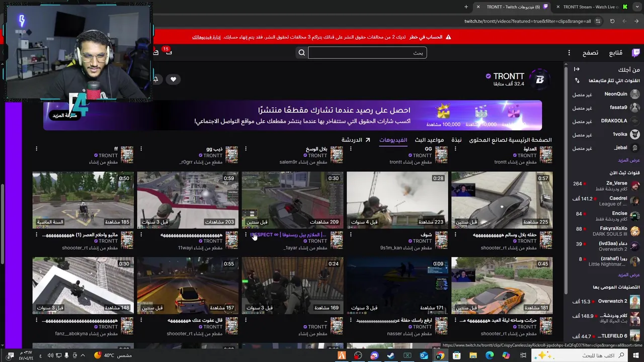Viewport: 644px width, 362px height.
Task: Play the 0:45 clip thumbnail with 181 views
Action: pyautogui.click(x=502, y=286)
